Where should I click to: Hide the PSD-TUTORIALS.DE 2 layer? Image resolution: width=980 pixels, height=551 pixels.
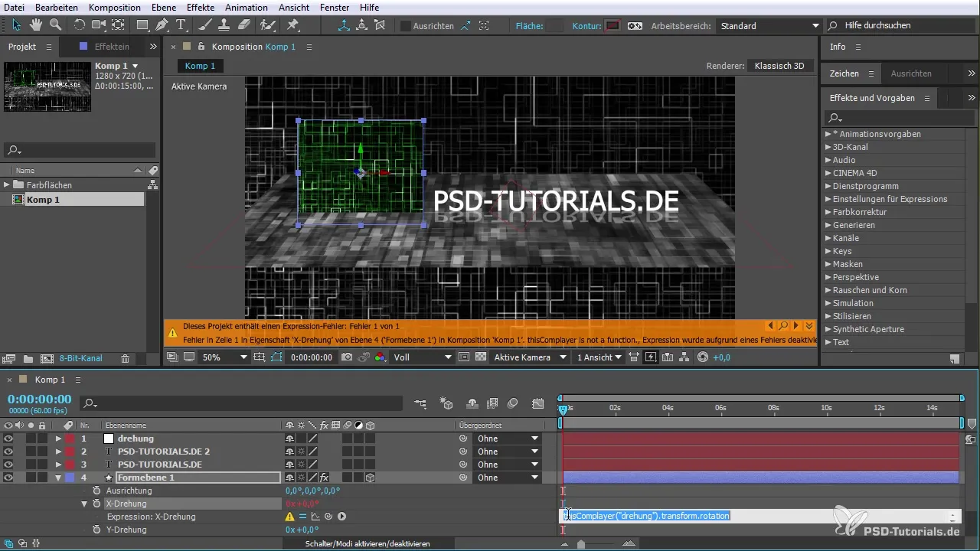coord(8,452)
